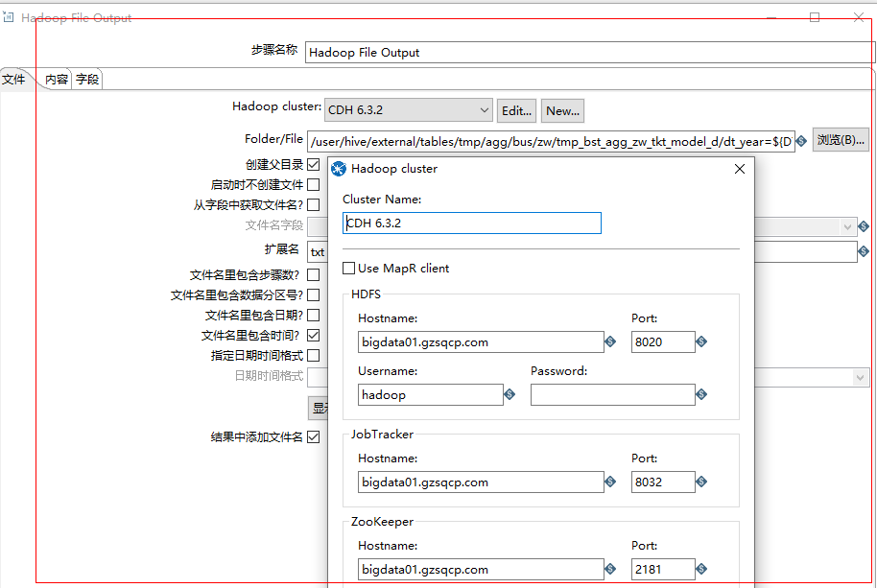Click variable icon beside HDFS Username field
The height and width of the screenshot is (588, 877).
pyautogui.click(x=510, y=394)
